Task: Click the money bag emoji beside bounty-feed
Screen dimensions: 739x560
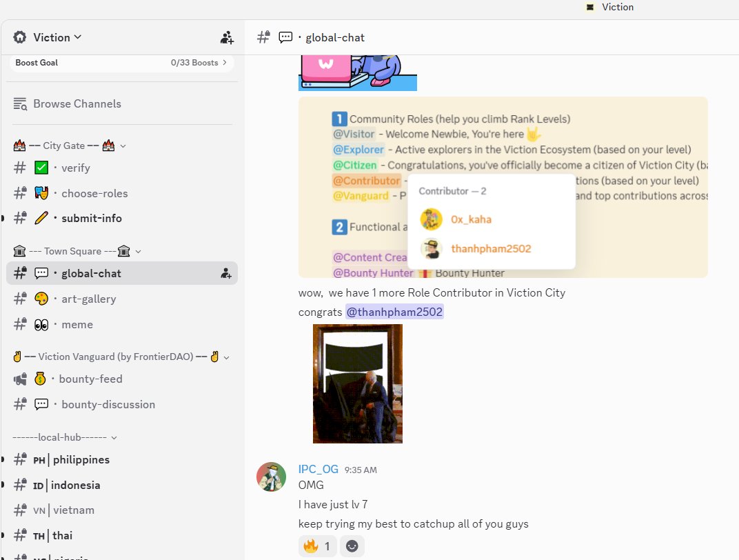Action: (40, 379)
